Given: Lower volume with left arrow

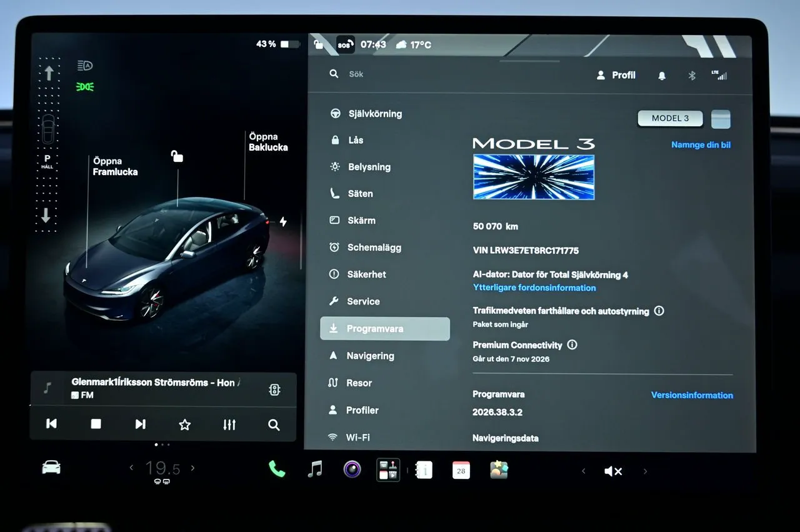Looking at the screenshot, I should 584,471.
